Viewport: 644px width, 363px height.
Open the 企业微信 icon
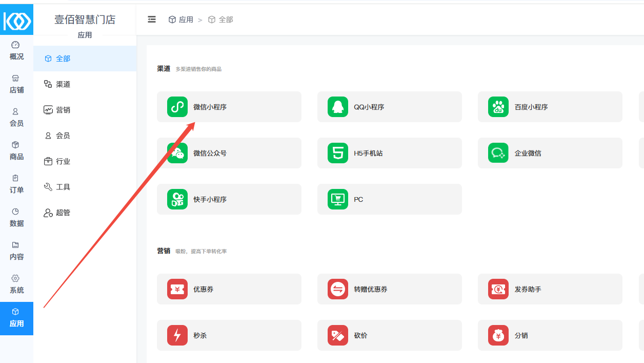pos(498,153)
